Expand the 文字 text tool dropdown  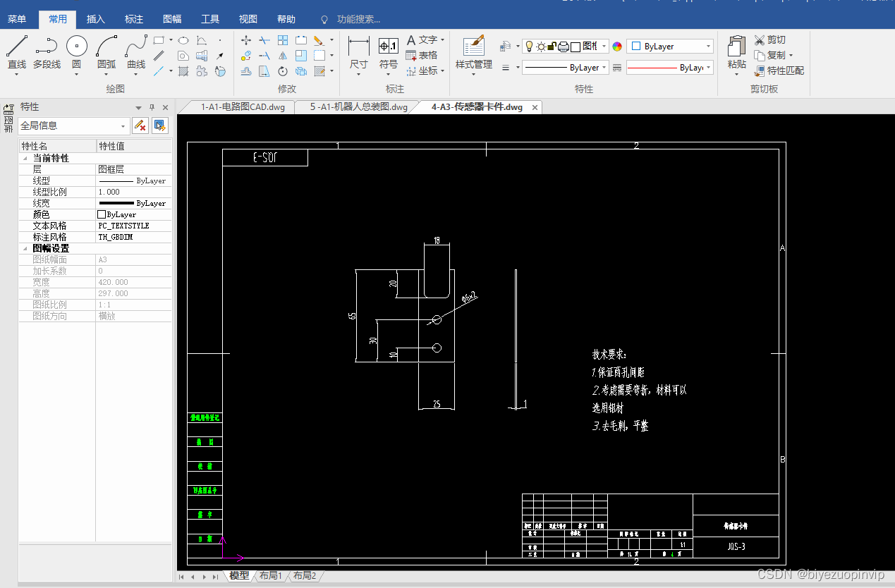pos(443,40)
